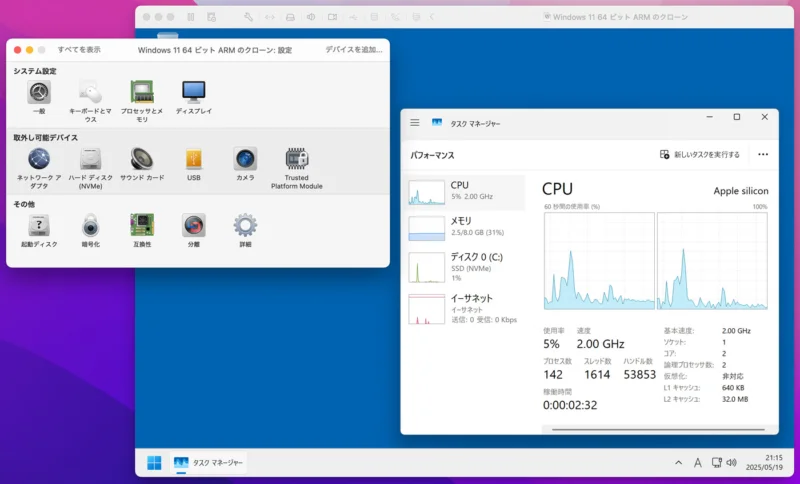Expand hidden tray icons chevron
Image resolution: width=800 pixels, height=484 pixels.
click(x=679, y=463)
